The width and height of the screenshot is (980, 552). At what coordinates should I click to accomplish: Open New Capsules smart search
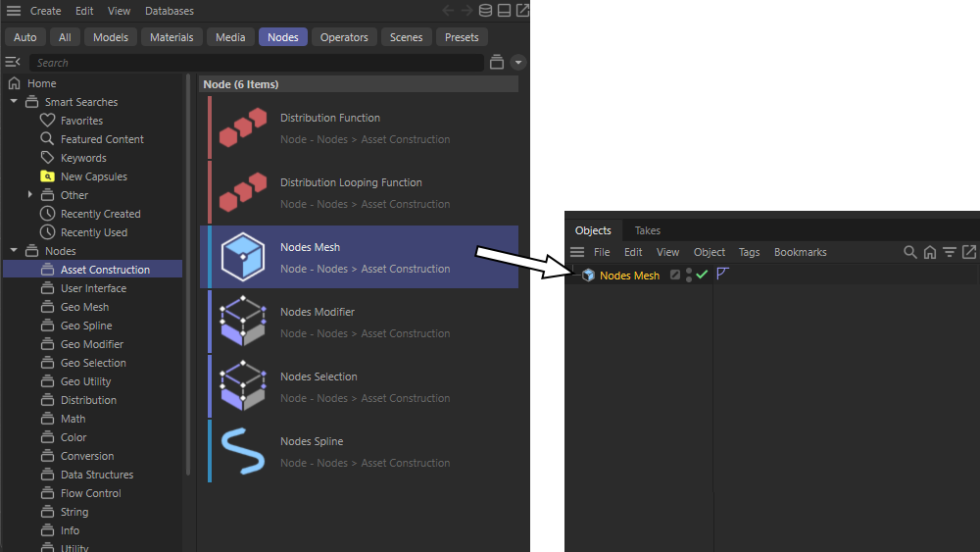tap(94, 176)
